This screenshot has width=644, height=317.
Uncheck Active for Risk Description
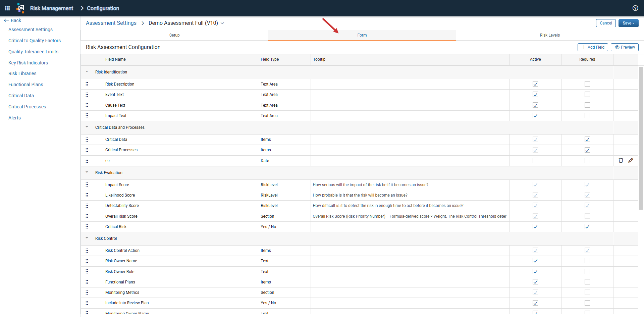535,84
